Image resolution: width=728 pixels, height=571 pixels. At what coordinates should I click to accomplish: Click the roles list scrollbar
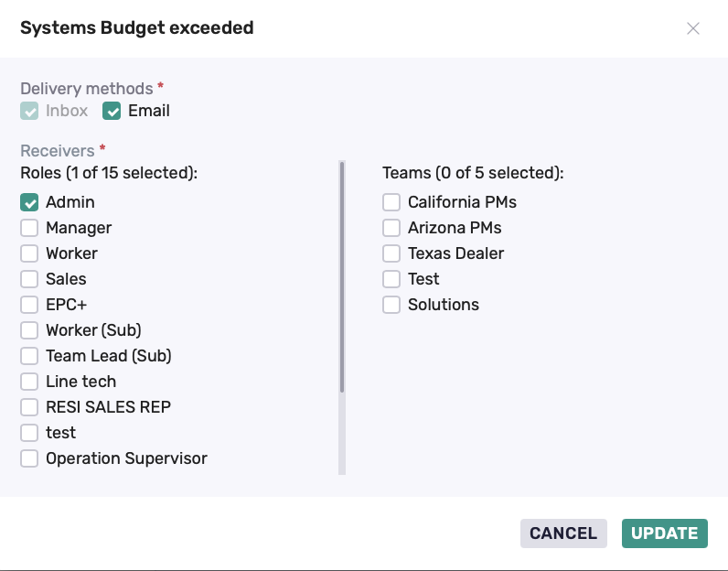click(x=342, y=277)
